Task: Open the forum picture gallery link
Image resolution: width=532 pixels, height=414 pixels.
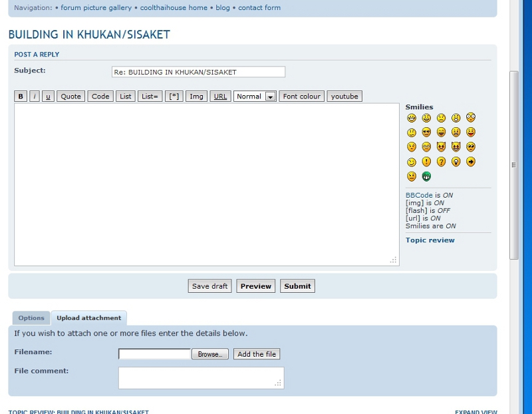Action: 96,8
